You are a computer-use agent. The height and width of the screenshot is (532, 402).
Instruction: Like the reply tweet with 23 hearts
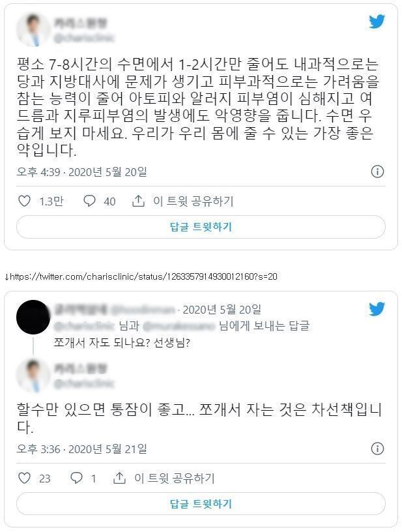(24, 478)
